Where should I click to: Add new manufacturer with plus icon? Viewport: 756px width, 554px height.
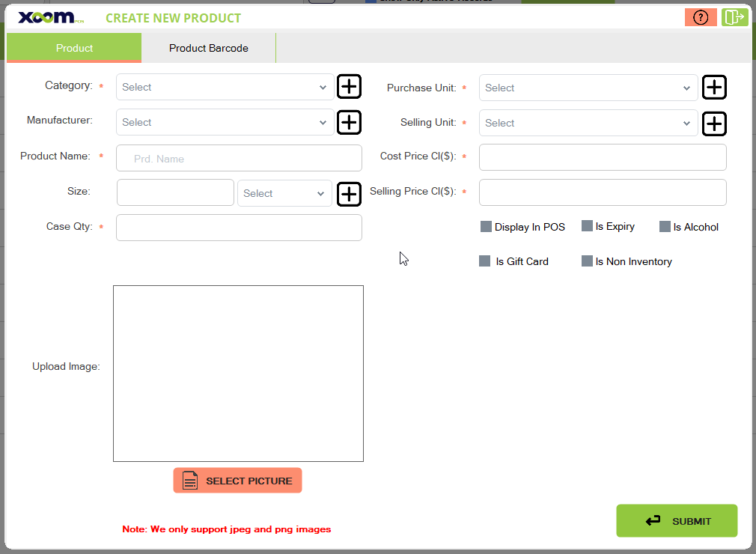tap(349, 122)
